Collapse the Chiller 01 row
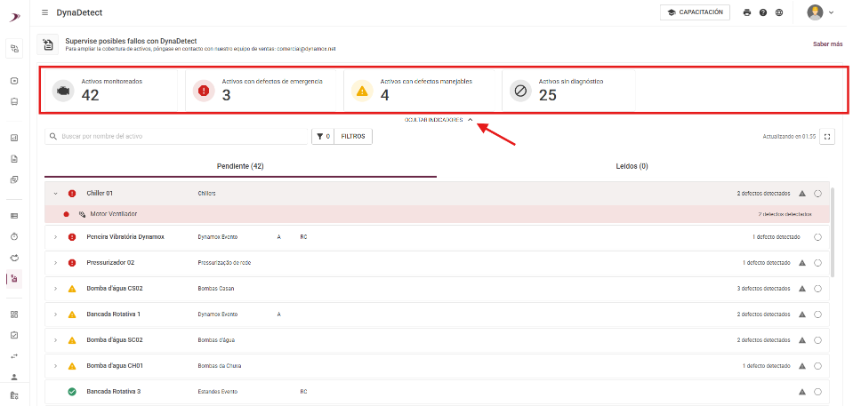Screen dimensions: 850x406 coord(56,193)
